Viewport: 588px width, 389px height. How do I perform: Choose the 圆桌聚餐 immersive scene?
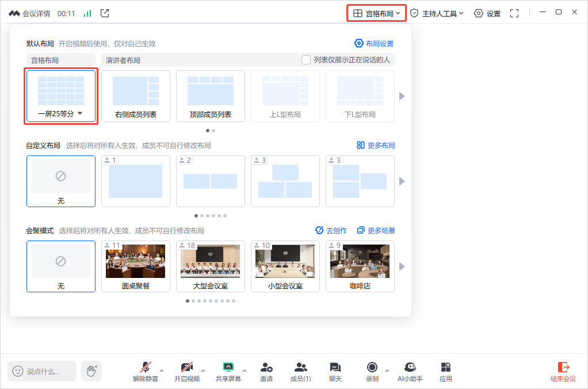(136, 266)
